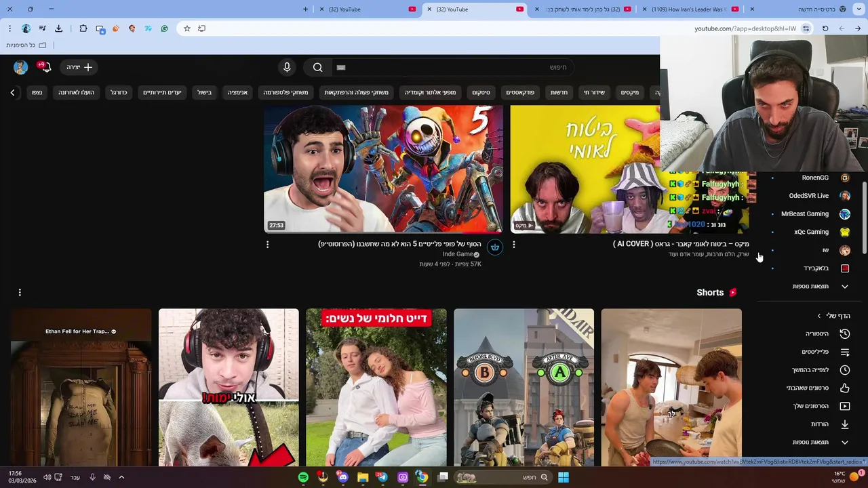Click the Grammarly extension icon
This screenshot has width=868, height=488.
click(164, 28)
